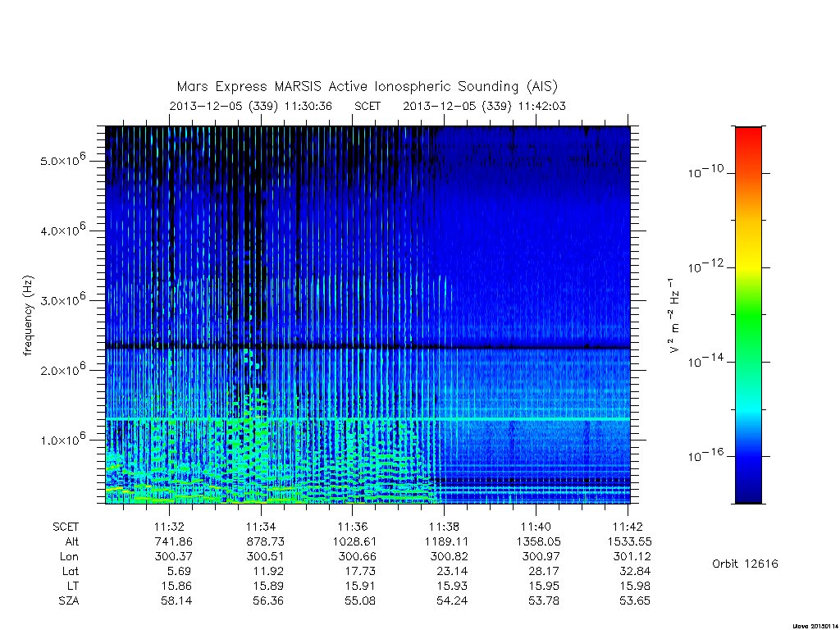Click the 5.0x10^6 frequency tick label
The image size is (840, 630).
63,159
